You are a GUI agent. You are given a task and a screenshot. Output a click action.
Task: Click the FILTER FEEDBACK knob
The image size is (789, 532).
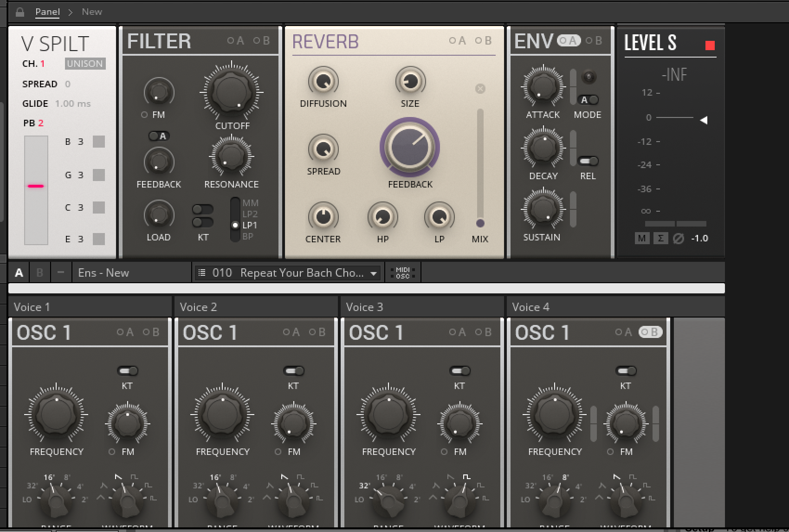click(x=159, y=161)
